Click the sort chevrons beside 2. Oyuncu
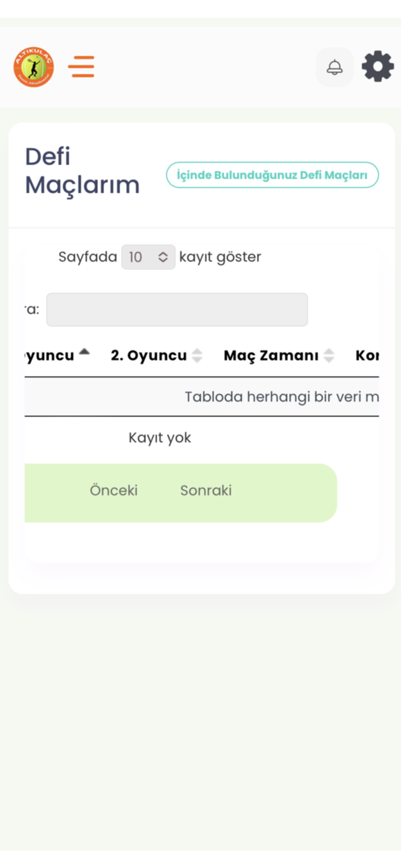Screen dimensions: 401x868 click(x=197, y=356)
